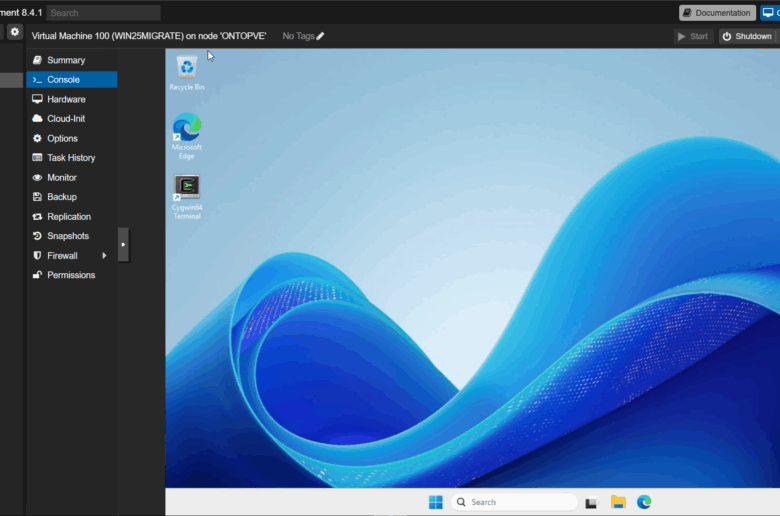Click the Permissions unlock icon

[37, 275]
